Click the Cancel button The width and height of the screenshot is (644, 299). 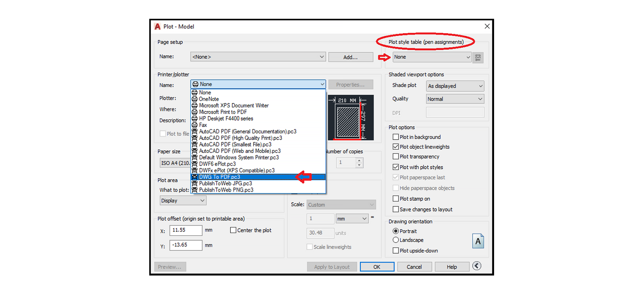tap(414, 267)
